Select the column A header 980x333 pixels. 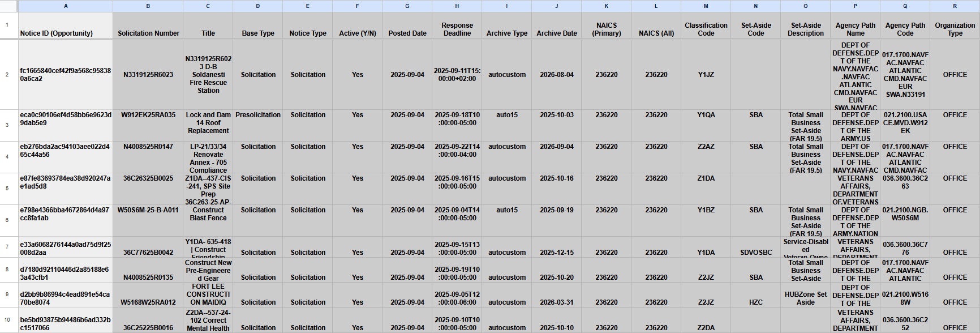coord(66,6)
